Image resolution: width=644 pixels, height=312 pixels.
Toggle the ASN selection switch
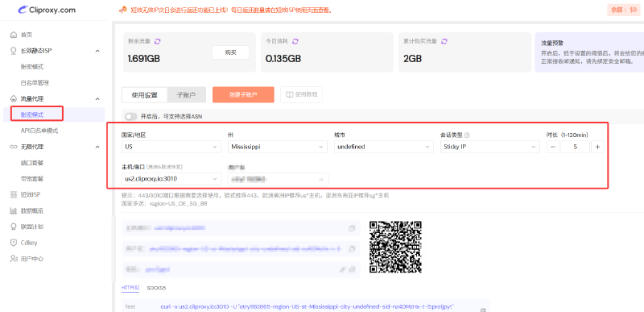pyautogui.click(x=131, y=116)
